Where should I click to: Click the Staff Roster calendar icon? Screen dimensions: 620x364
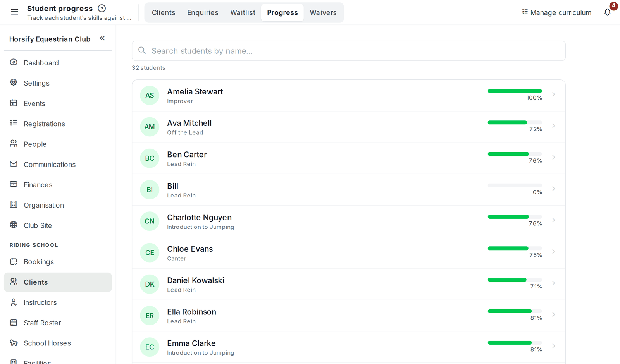tap(14, 323)
